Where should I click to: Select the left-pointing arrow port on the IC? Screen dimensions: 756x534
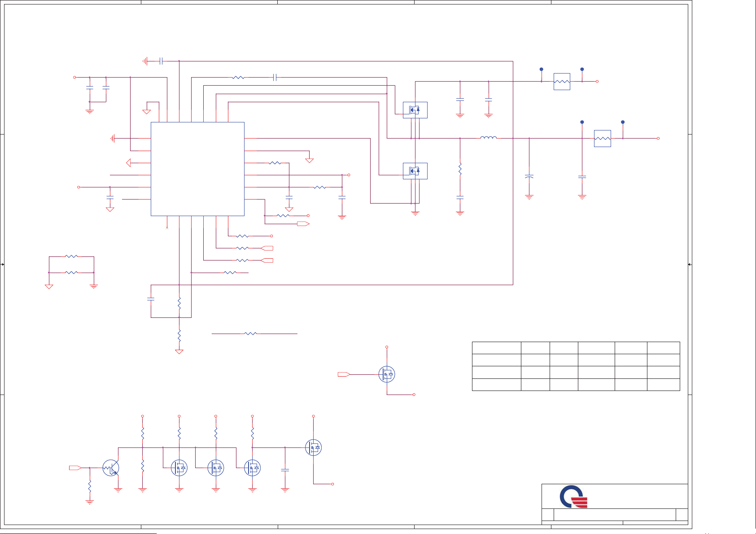point(128,163)
